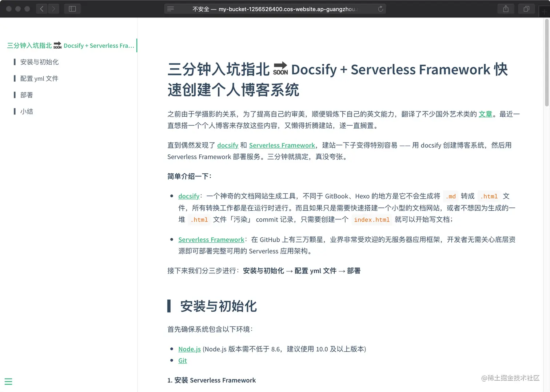Viewport: 550px width, 392px height.
Task: Click the 首先确保系统包含以下环境 text
Action: pyautogui.click(x=210, y=329)
